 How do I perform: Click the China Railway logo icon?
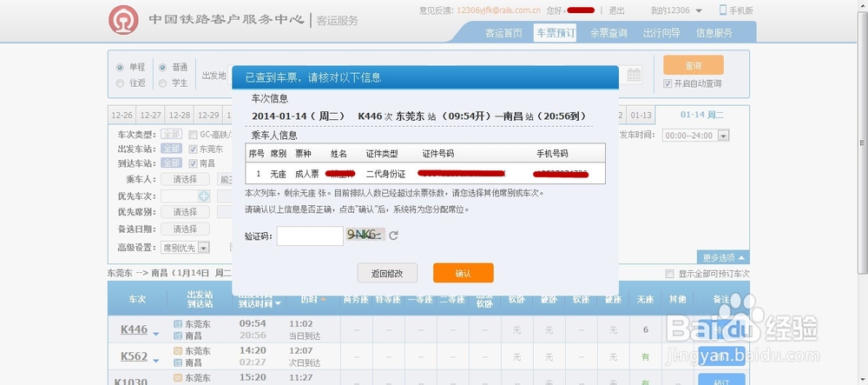123,20
